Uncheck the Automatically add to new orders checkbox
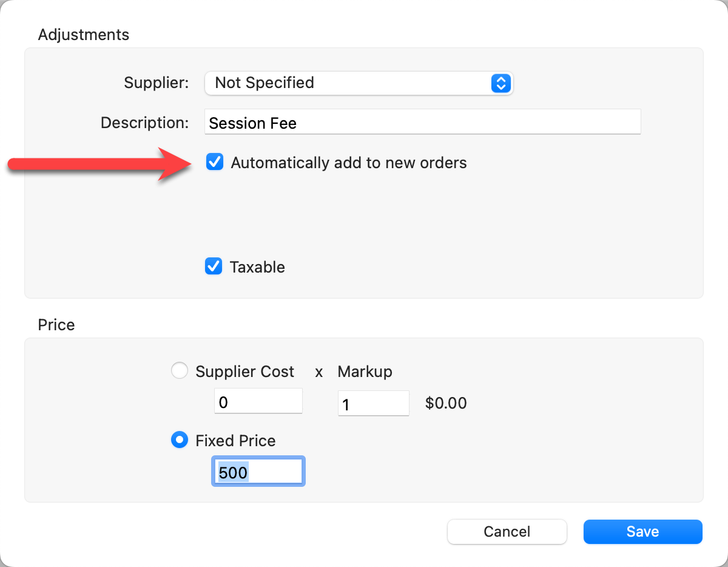This screenshot has height=567, width=728. 215,162
